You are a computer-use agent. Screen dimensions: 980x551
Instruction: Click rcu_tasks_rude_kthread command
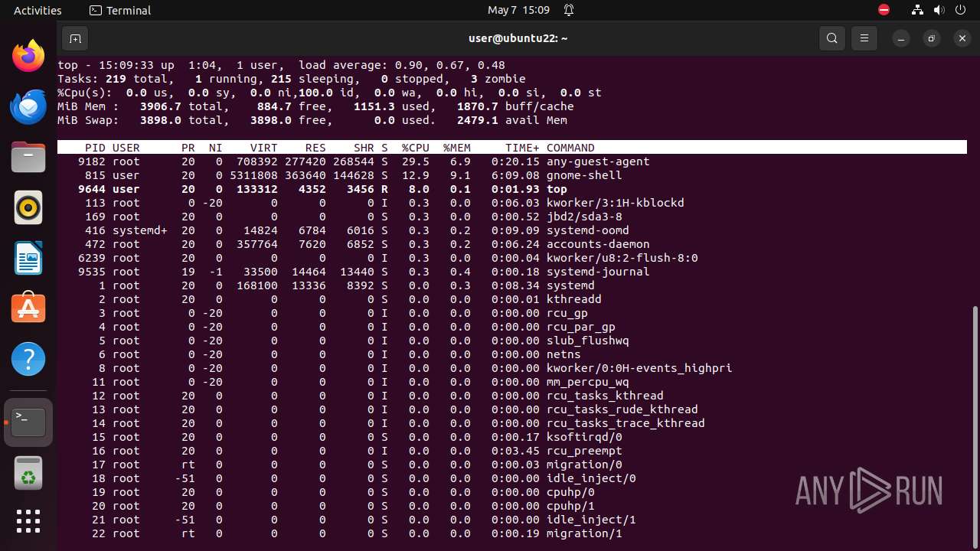(622, 409)
